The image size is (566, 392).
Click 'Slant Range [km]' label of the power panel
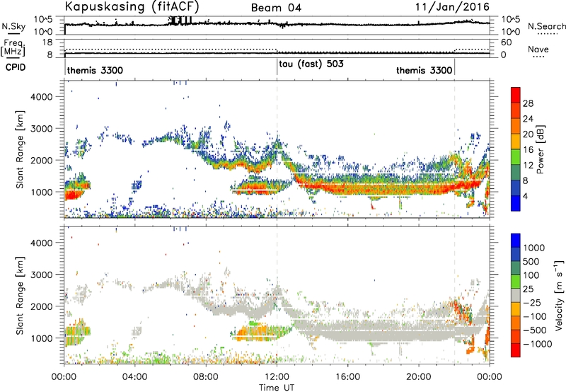20,149
